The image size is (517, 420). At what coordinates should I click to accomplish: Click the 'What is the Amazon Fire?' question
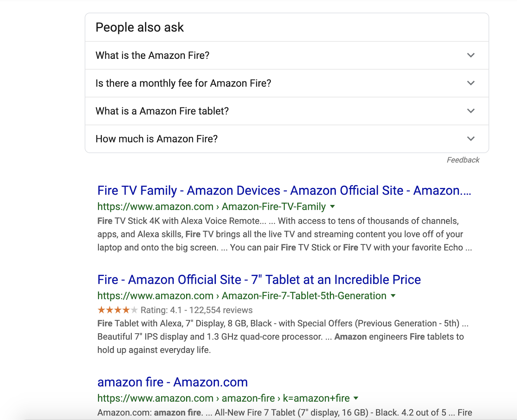pyautogui.click(x=153, y=55)
